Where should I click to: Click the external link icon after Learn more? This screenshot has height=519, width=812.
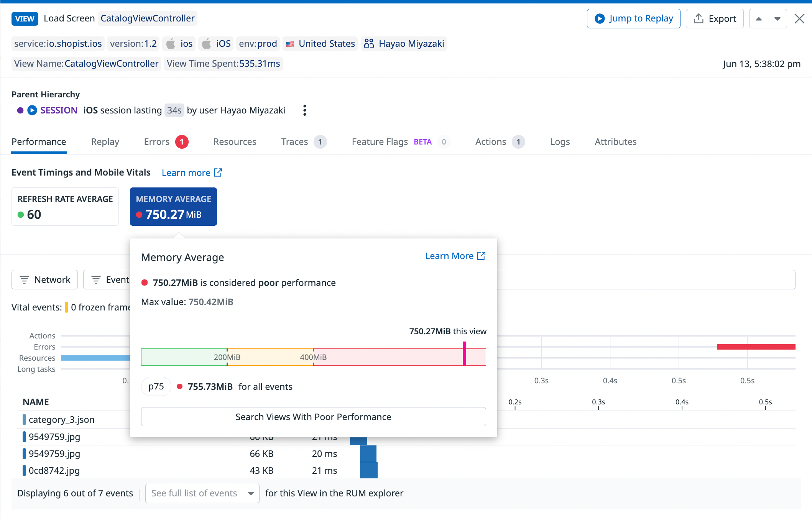(219, 172)
